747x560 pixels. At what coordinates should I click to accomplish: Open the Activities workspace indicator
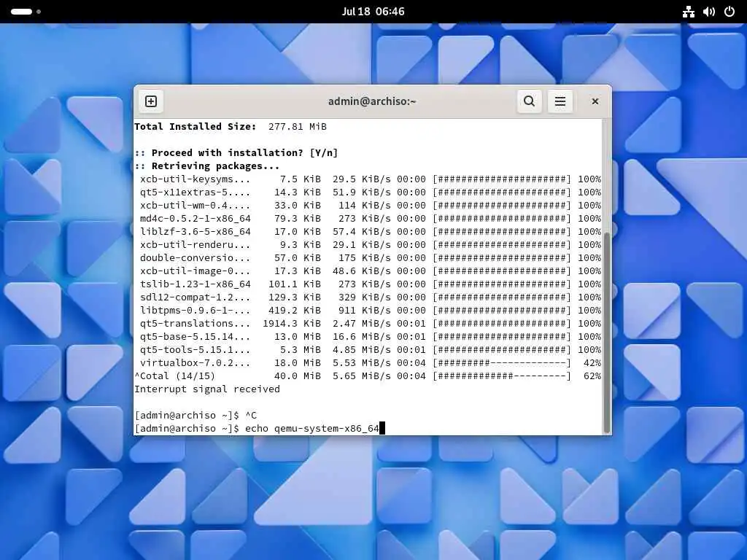click(x=26, y=12)
